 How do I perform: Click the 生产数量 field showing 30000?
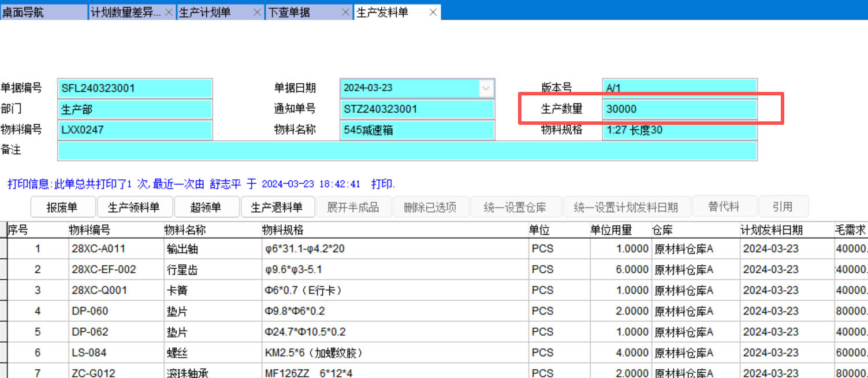[x=679, y=109]
